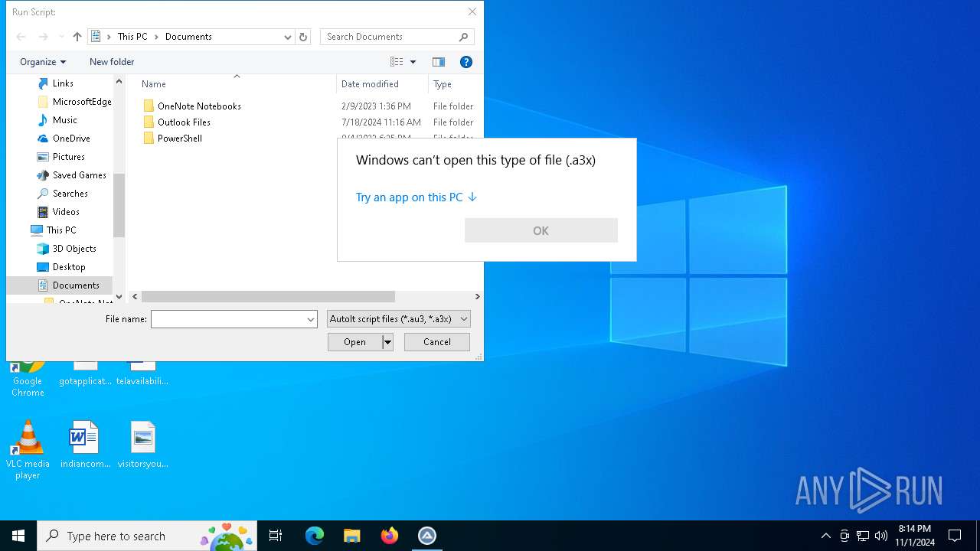Viewport: 980px width, 551px height.
Task: Open the Help question mark icon
Action: point(465,62)
